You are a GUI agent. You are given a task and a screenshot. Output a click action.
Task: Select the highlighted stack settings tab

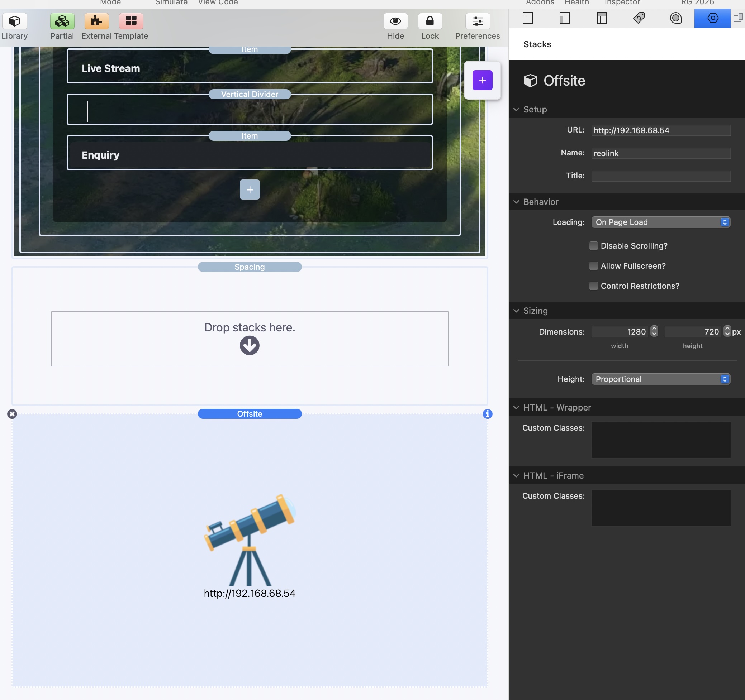click(712, 18)
